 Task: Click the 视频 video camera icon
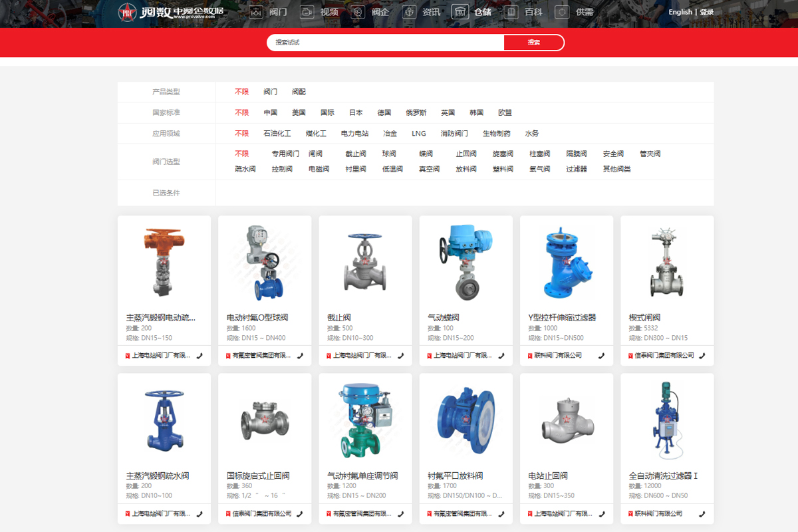(x=307, y=12)
